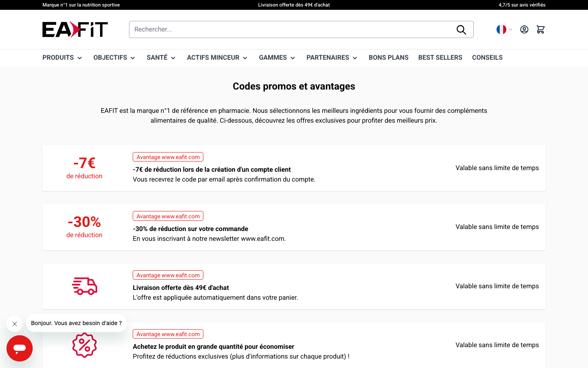Click 'L'offre est appliquée automatiquement' description
The image size is (588, 368).
click(x=215, y=298)
